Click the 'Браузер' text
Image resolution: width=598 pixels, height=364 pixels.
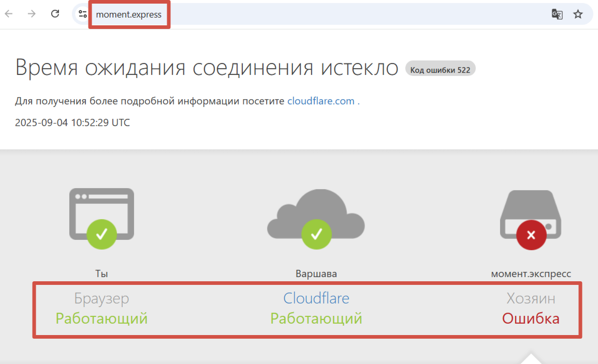point(101,298)
